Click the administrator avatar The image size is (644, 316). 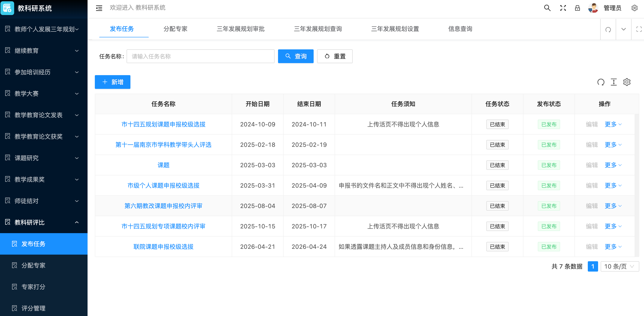(x=593, y=8)
